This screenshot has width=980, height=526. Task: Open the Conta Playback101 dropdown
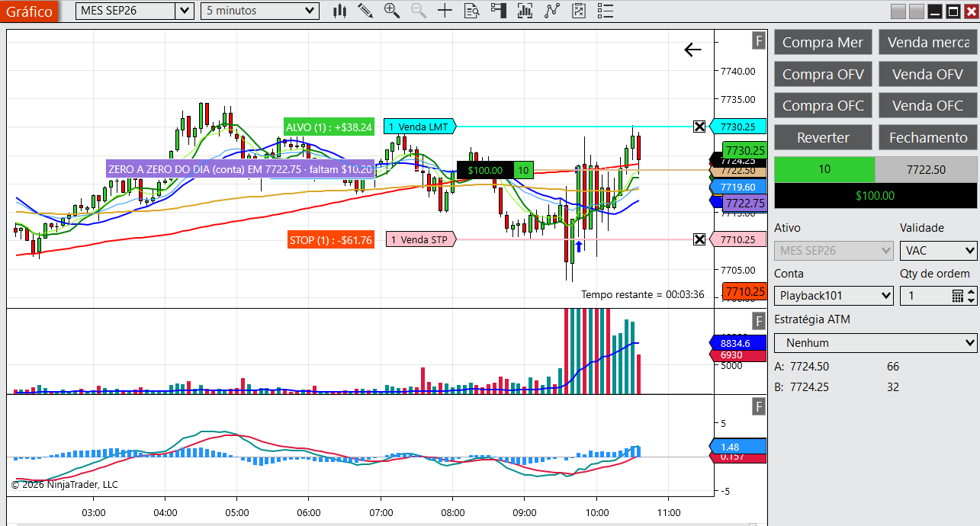point(834,296)
